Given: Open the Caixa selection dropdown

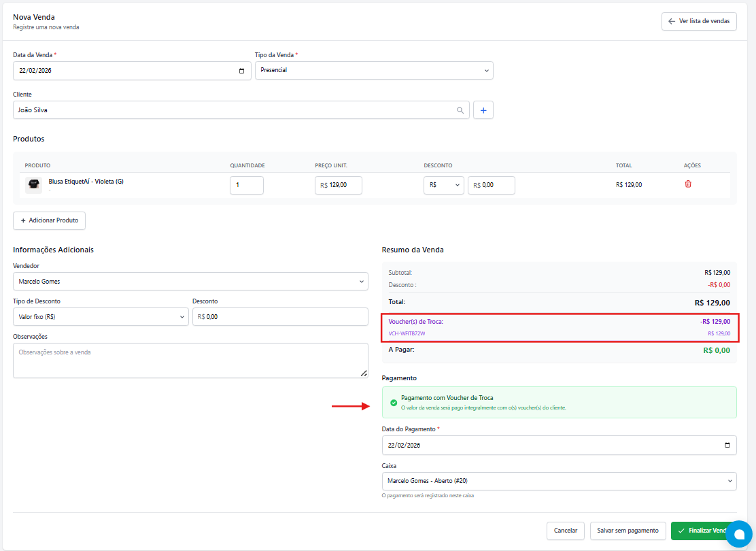Looking at the screenshot, I should tap(559, 481).
